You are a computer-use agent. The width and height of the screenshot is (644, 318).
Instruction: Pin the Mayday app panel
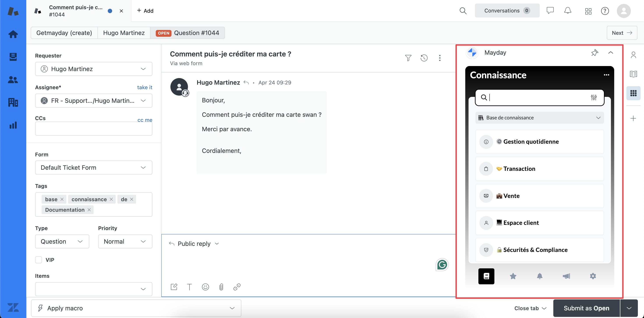pyautogui.click(x=594, y=52)
